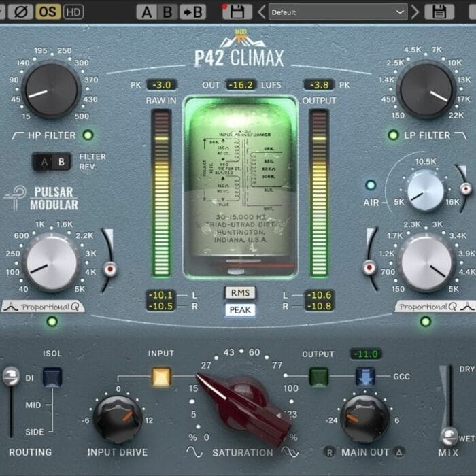Click the P42 CLIMAX title logo
The width and height of the screenshot is (476, 476).
coord(239,48)
